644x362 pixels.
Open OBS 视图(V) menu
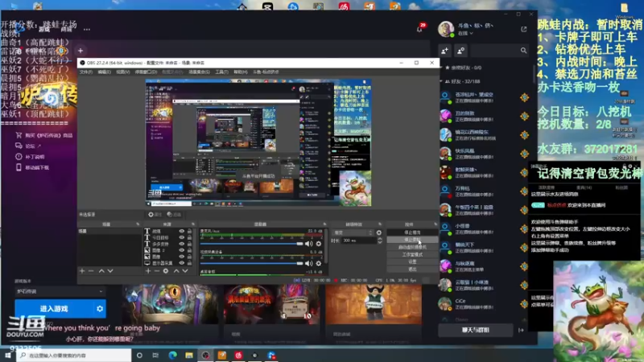[123, 72]
